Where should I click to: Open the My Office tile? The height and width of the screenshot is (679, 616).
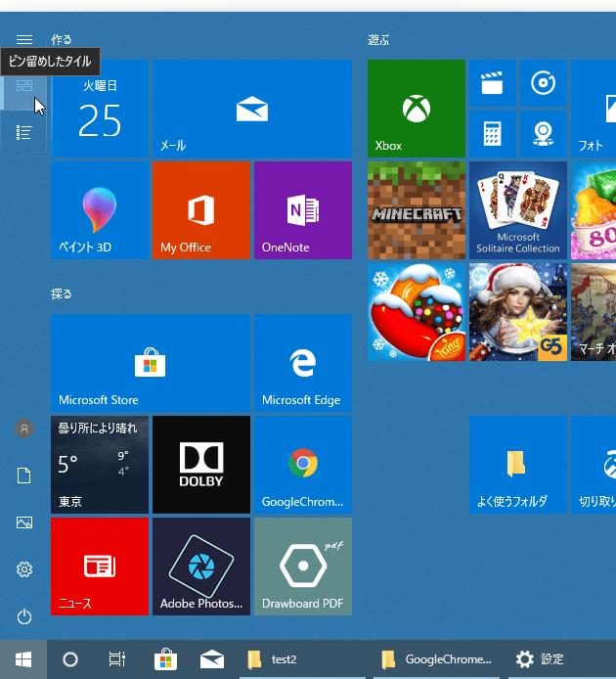[x=201, y=210]
